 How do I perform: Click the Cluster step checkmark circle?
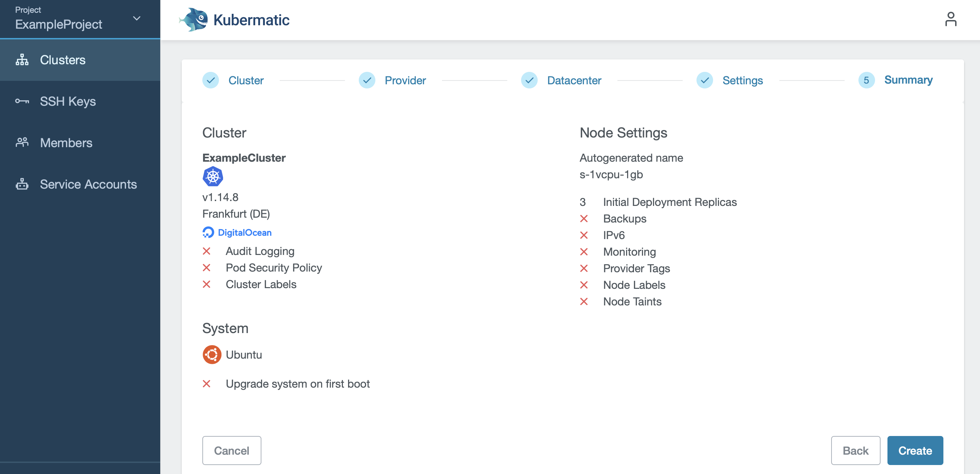210,80
